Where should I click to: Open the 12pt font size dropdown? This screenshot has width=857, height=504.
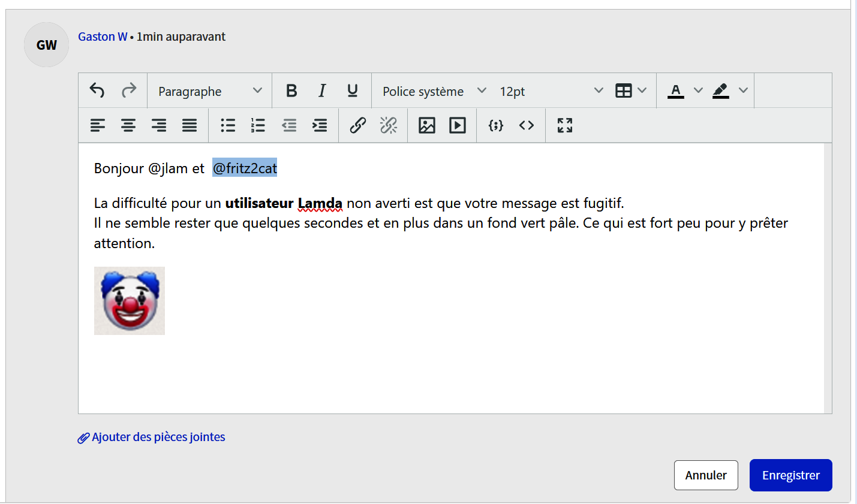551,91
